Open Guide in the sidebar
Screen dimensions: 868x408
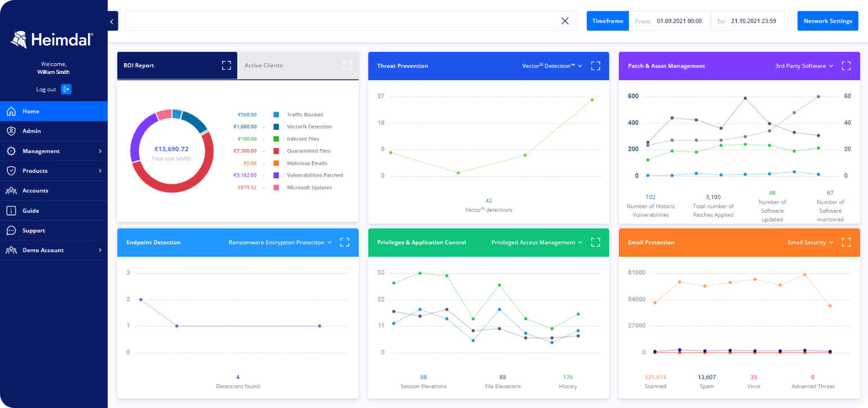pyautogui.click(x=54, y=210)
